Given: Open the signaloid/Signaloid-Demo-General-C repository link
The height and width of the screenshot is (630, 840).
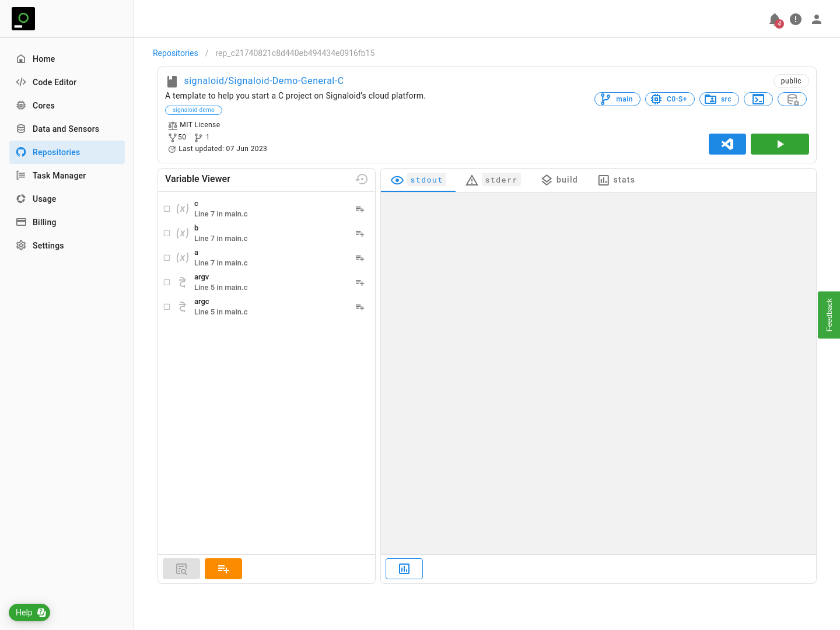Looking at the screenshot, I should [264, 81].
